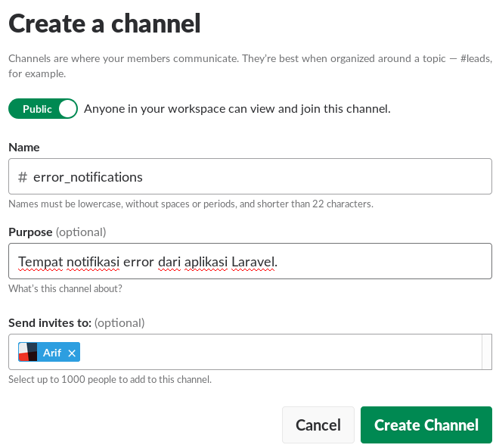
Task: Click the "Names must be lowercase" hint text
Action: click(191, 204)
